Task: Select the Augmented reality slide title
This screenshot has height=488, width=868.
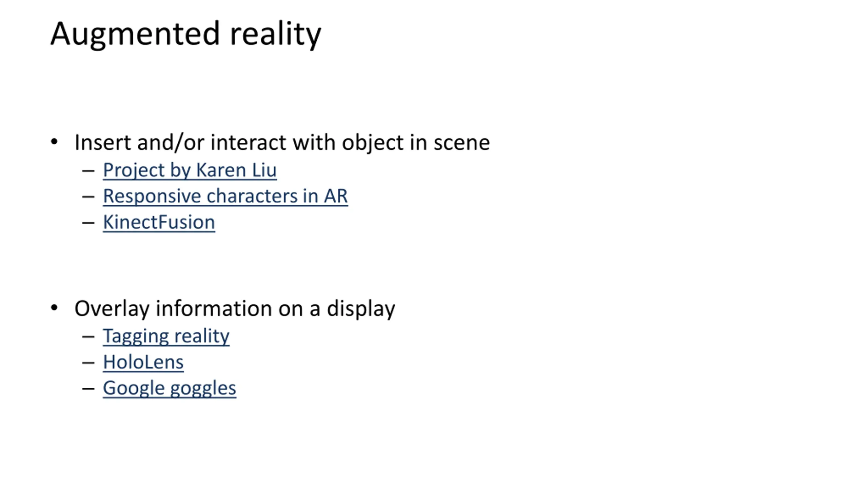Action: [x=186, y=35]
